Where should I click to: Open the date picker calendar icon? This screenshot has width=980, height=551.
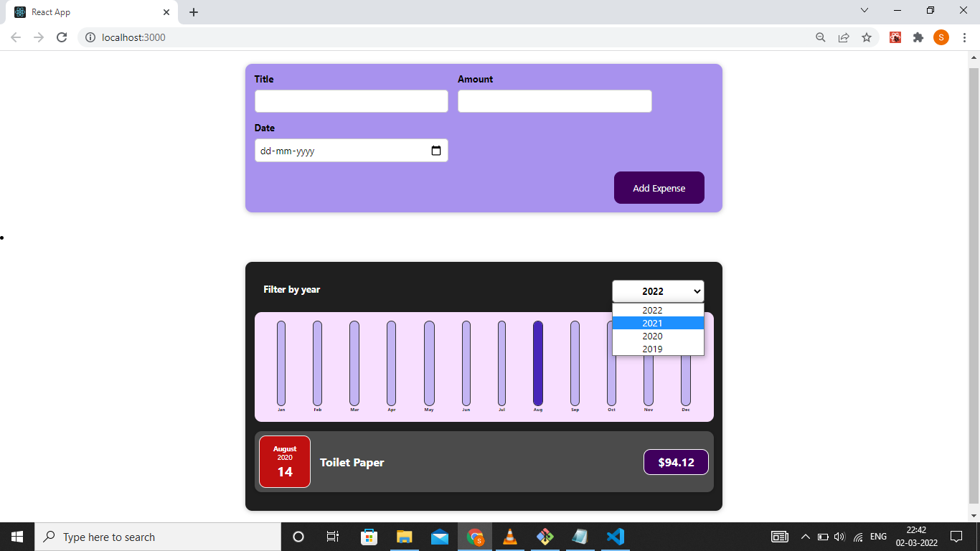tap(436, 150)
